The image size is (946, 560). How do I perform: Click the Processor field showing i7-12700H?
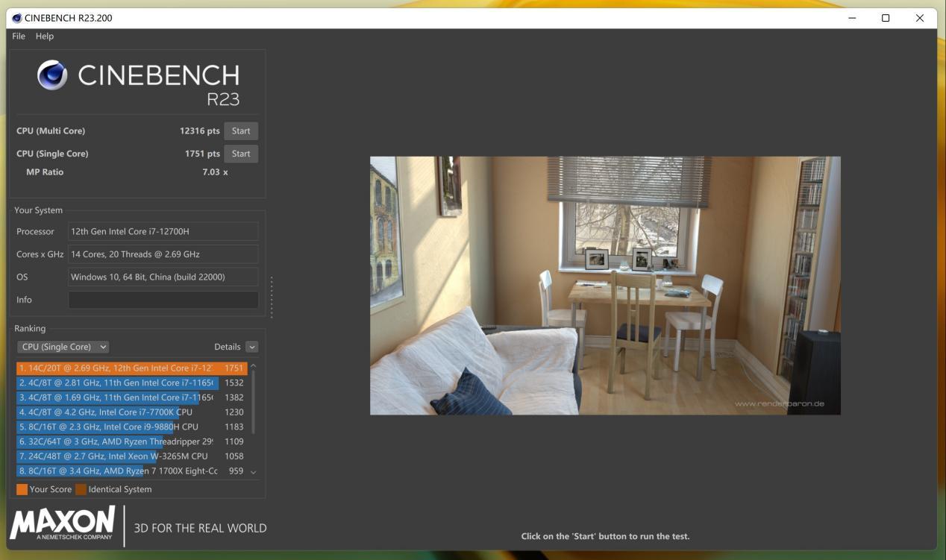coord(163,231)
